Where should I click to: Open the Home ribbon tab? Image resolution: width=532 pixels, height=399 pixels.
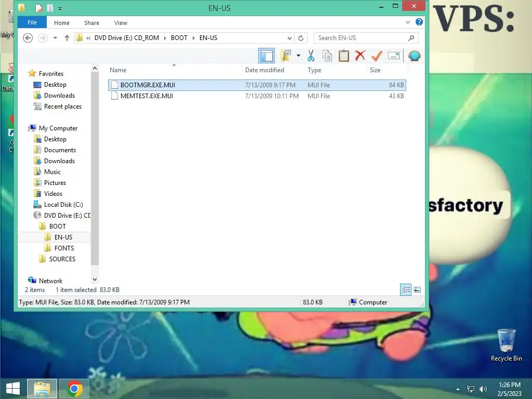[x=62, y=23]
